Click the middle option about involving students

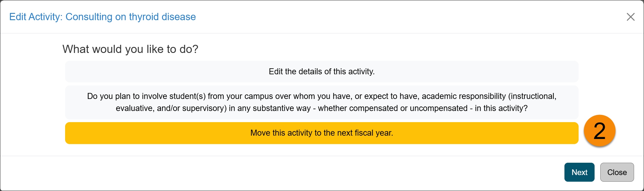pos(322,102)
